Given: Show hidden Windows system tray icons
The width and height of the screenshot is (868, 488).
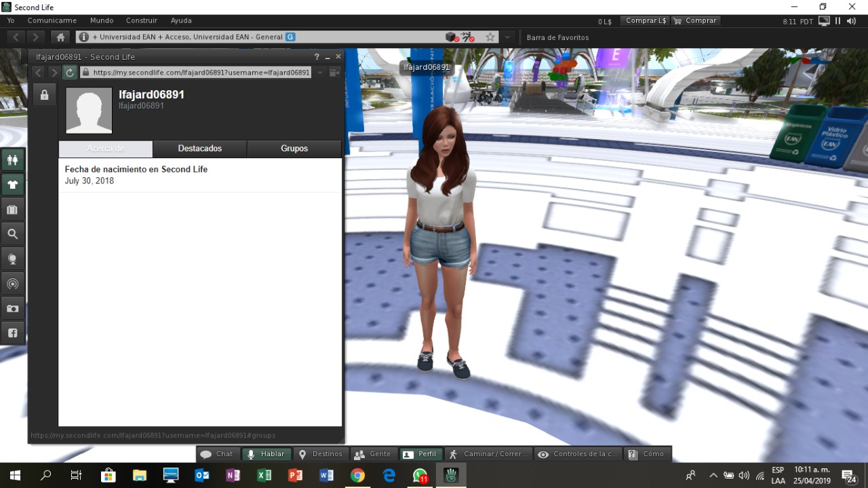Looking at the screenshot, I should pos(713,475).
